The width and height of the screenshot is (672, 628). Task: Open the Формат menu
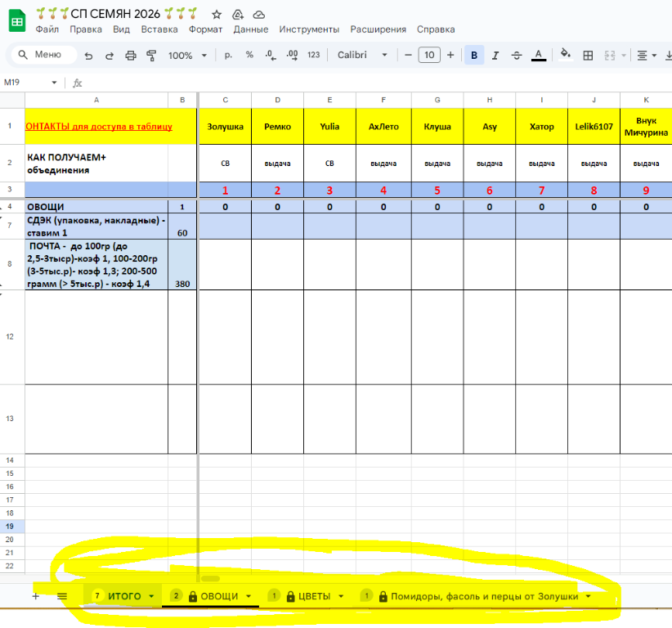pos(205,29)
